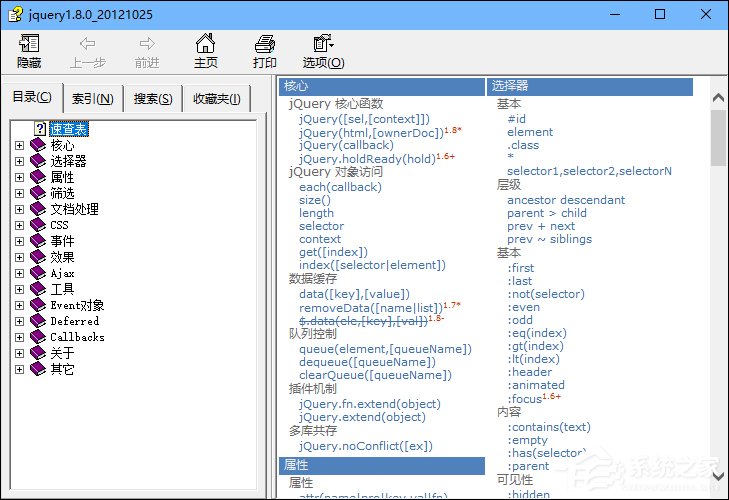Click the book icon beside Callbacks
Viewport: 729px width, 500px height.
[x=38, y=337]
